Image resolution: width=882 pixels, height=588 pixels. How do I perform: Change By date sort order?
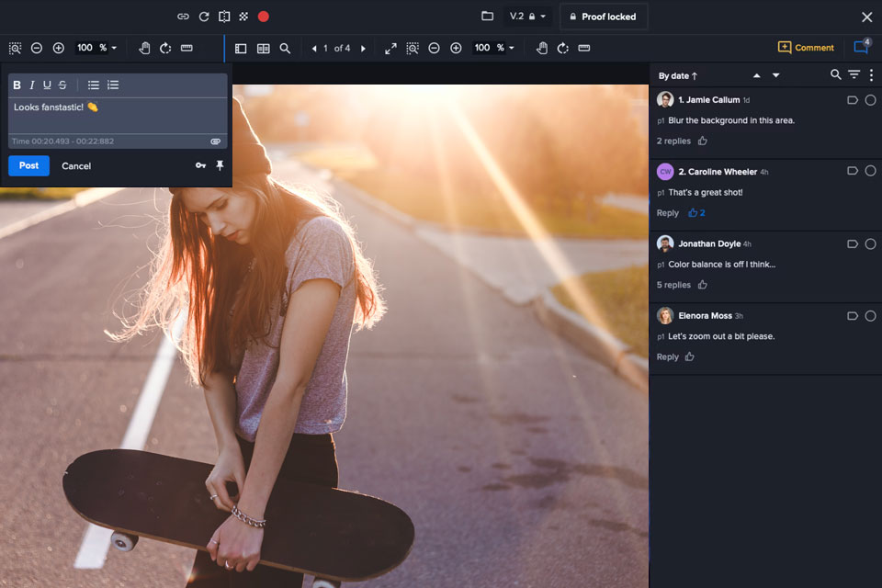pos(678,76)
